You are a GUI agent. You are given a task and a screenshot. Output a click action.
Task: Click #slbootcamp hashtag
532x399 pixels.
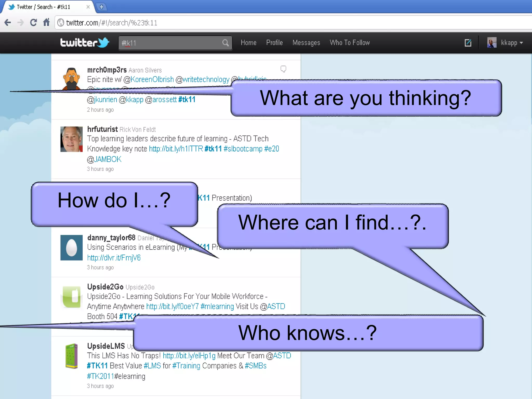pyautogui.click(x=243, y=149)
